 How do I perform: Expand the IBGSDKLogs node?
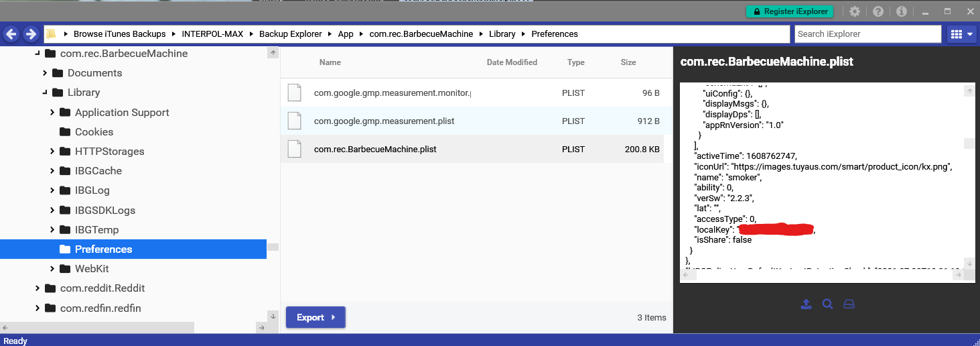click(52, 210)
